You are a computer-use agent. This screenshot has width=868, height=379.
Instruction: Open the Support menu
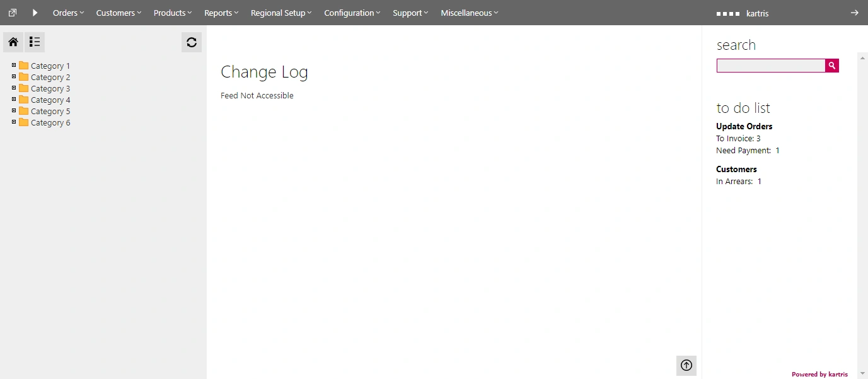(x=410, y=13)
